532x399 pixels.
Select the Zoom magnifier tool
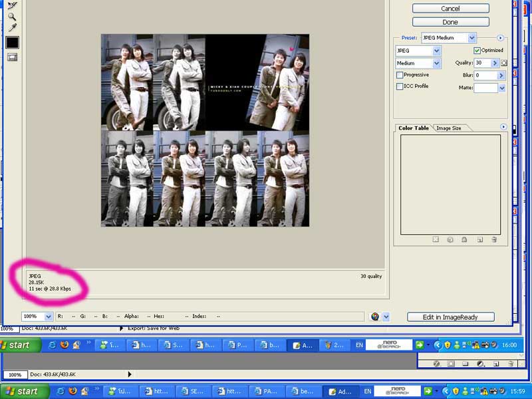[x=12, y=16]
